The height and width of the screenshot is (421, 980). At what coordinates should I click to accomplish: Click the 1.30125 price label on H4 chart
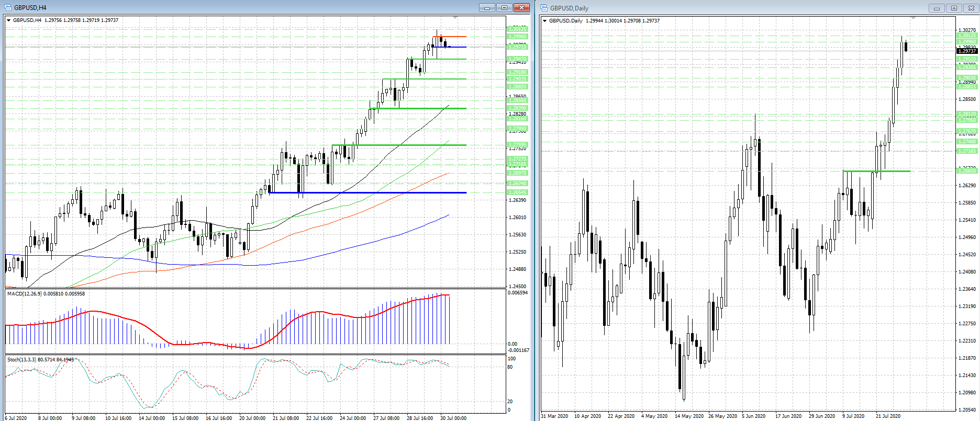click(517, 29)
